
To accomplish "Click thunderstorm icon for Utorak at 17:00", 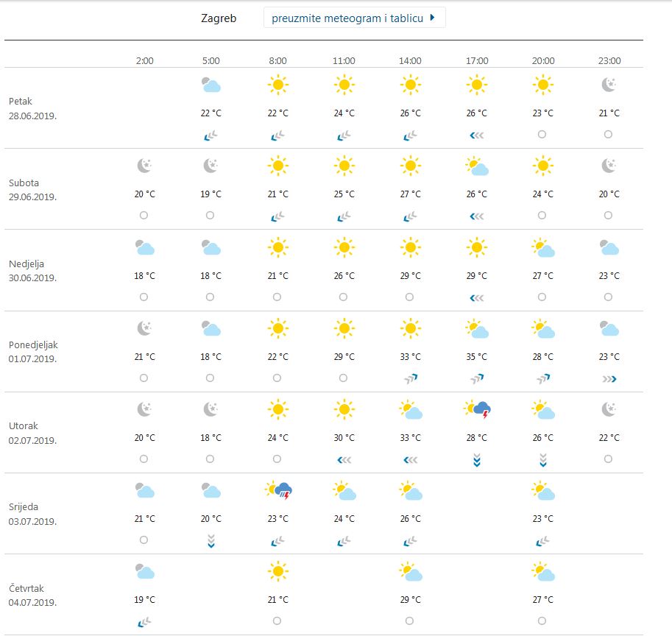I will [477, 409].
